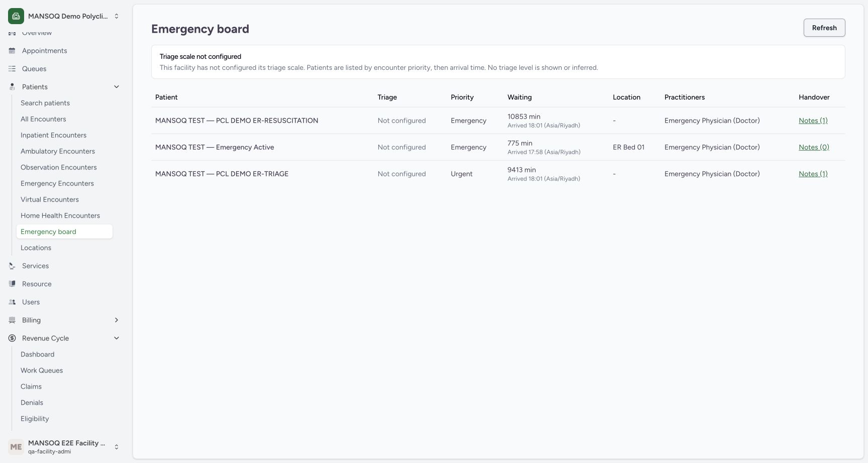Click the Patients person icon
868x463 pixels.
[x=12, y=87]
